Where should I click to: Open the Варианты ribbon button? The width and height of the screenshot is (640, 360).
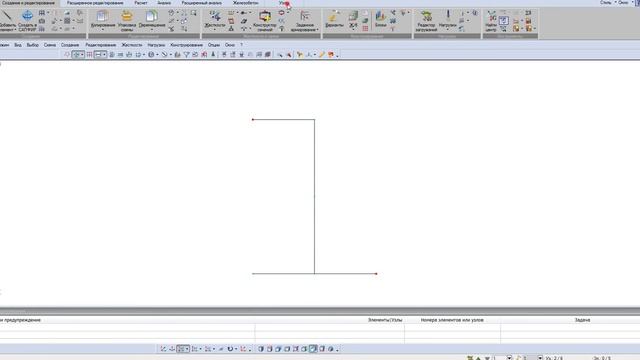tap(334, 19)
